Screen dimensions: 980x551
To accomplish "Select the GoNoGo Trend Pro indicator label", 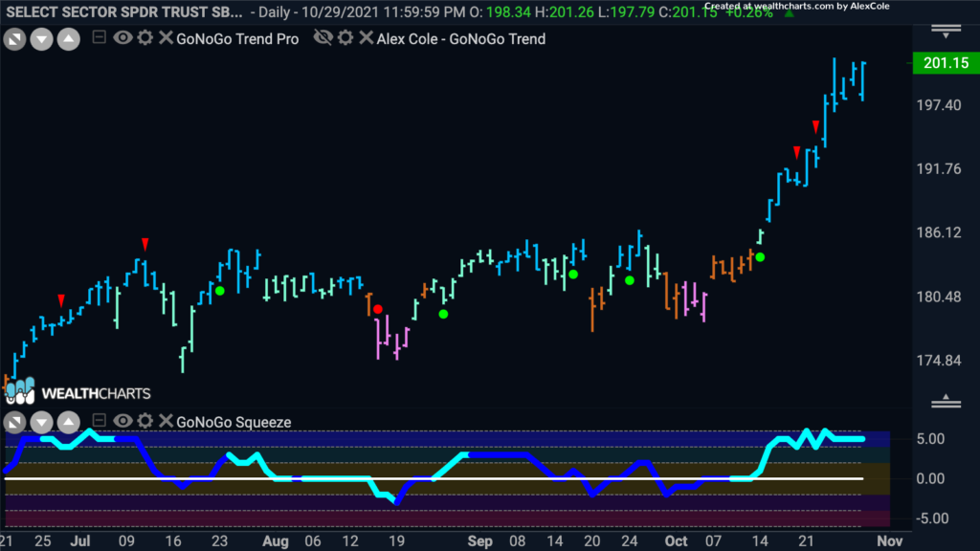I will click(237, 38).
